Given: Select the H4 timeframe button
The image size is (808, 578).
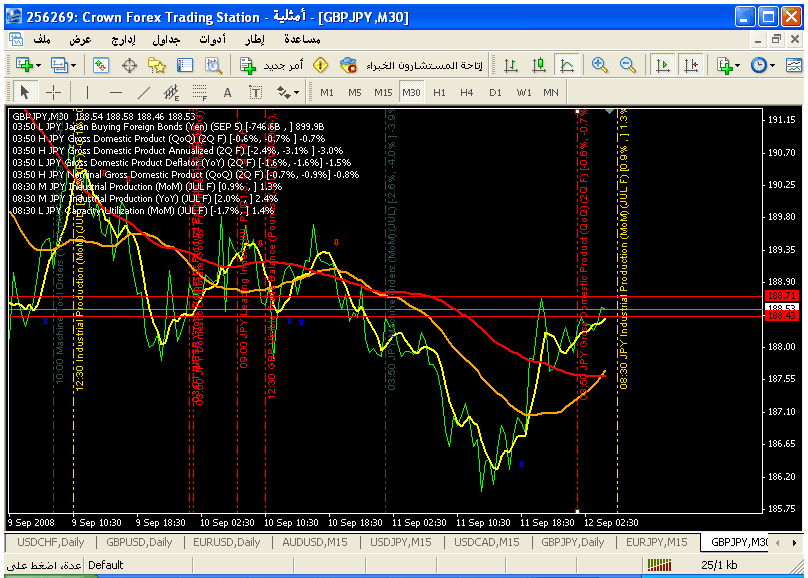Looking at the screenshot, I should tap(467, 92).
